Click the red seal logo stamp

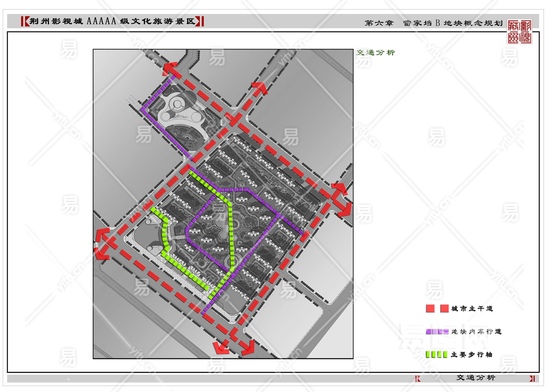519,32
